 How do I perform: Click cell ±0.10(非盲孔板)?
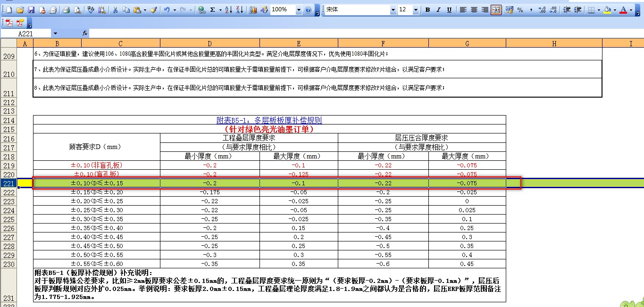[97, 166]
